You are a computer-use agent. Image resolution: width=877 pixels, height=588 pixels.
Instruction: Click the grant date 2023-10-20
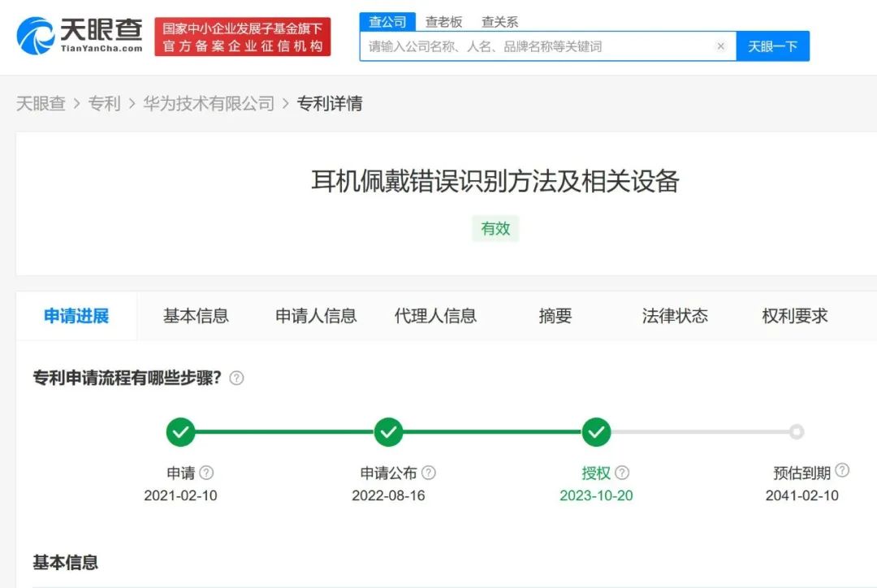(596, 495)
